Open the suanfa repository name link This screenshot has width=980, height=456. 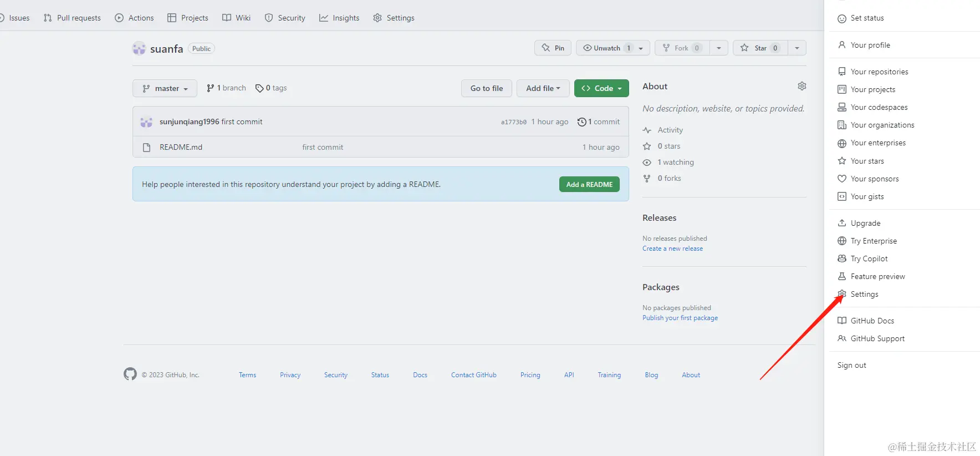point(166,49)
